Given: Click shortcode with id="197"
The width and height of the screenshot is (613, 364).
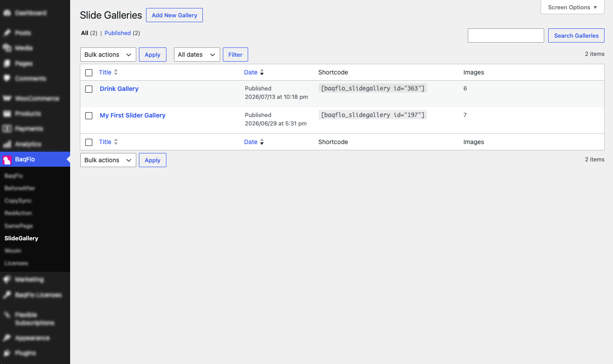Looking at the screenshot, I should pos(373,115).
